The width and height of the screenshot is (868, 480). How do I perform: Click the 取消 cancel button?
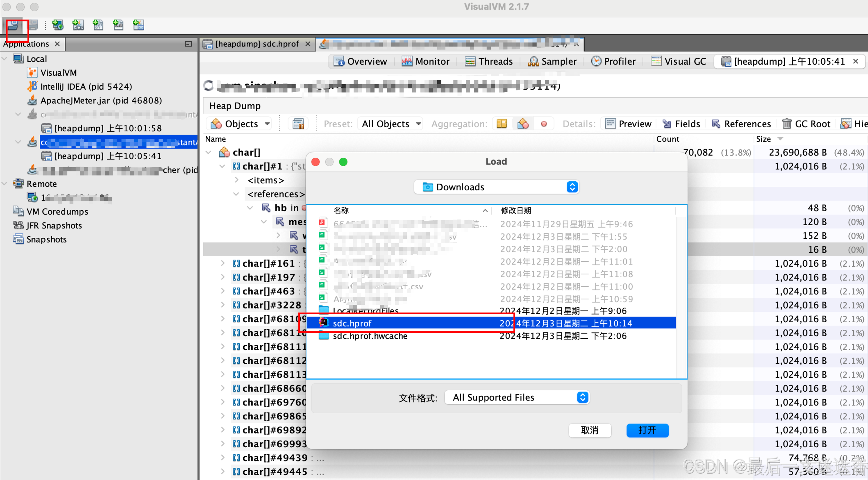point(590,430)
